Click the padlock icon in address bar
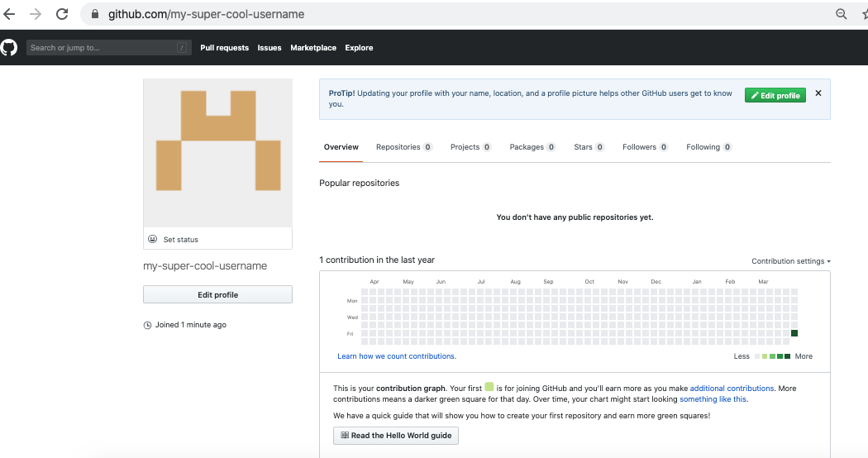The height and width of the screenshot is (458, 868). click(x=95, y=14)
